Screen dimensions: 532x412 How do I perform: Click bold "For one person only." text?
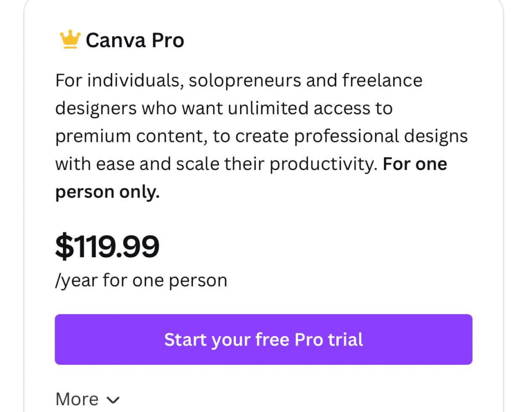[107, 192]
